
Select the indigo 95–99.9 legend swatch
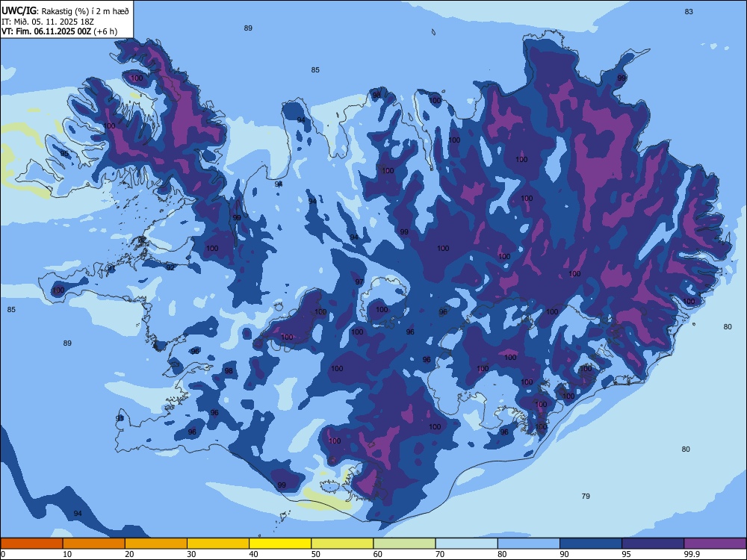point(653,544)
